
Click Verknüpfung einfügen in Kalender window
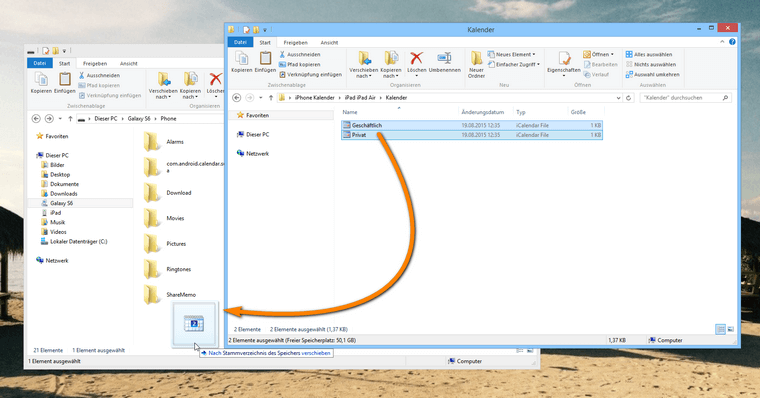point(311,74)
